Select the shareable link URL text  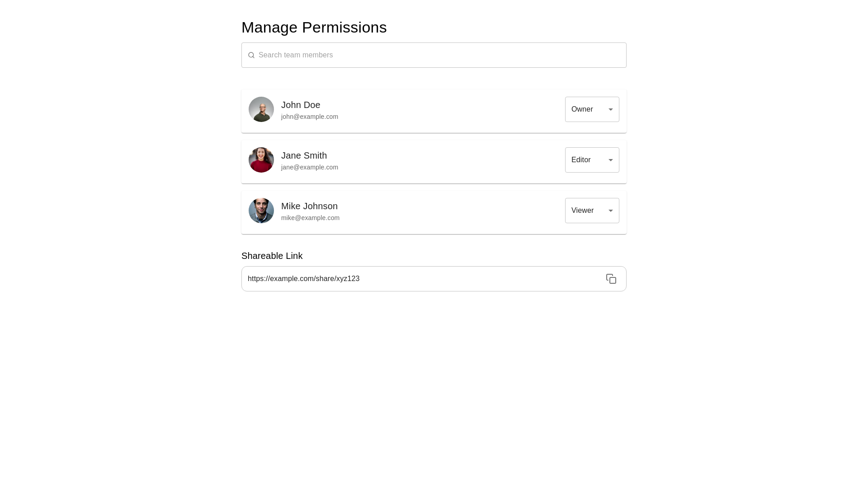click(303, 279)
